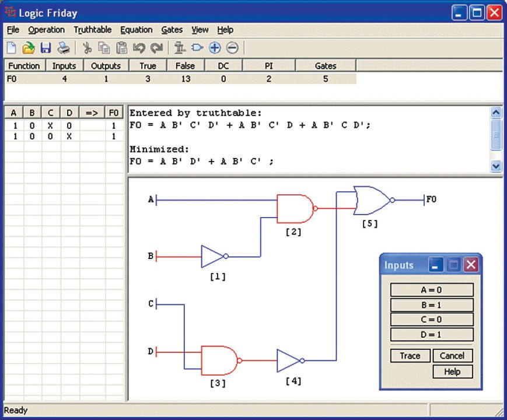Open a file using the folder icon
507x420 pixels.
[x=29, y=48]
